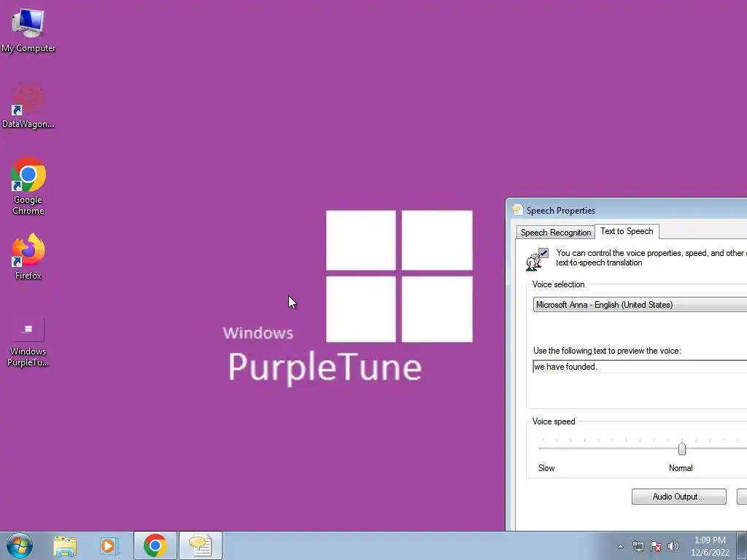This screenshot has height=560, width=747.
Task: Open volume speaker tray icon
Action: (673, 546)
